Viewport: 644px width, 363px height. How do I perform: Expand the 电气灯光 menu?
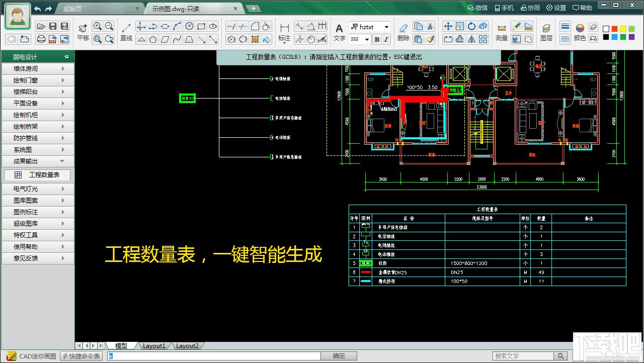38,189
